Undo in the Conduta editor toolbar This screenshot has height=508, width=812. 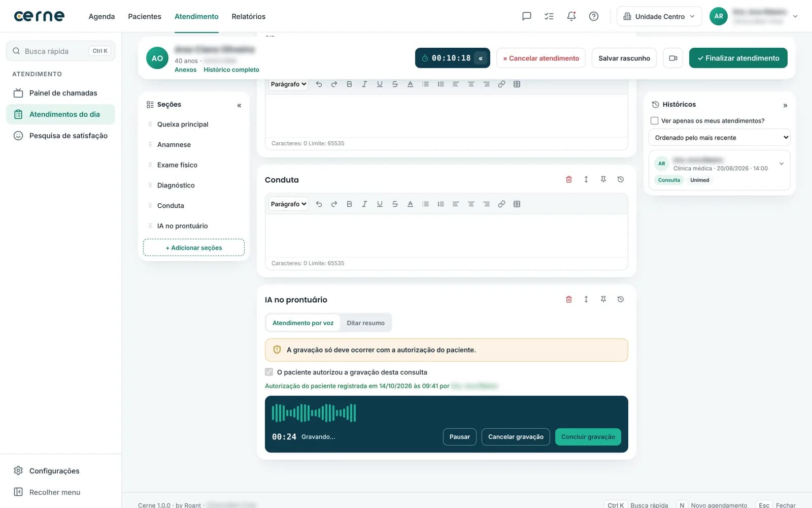[x=319, y=204]
